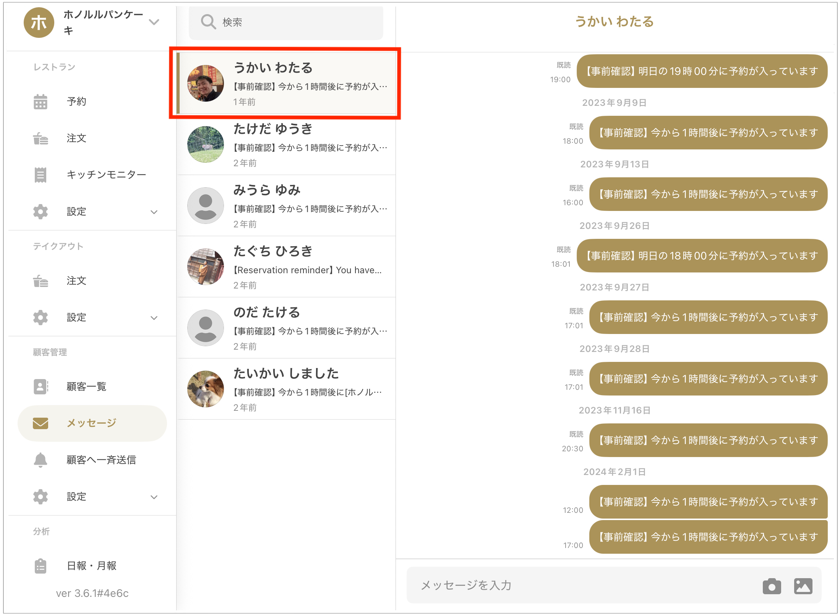Click たけだ ゆうき profile photo
This screenshot has width=840, height=616.
click(x=206, y=144)
